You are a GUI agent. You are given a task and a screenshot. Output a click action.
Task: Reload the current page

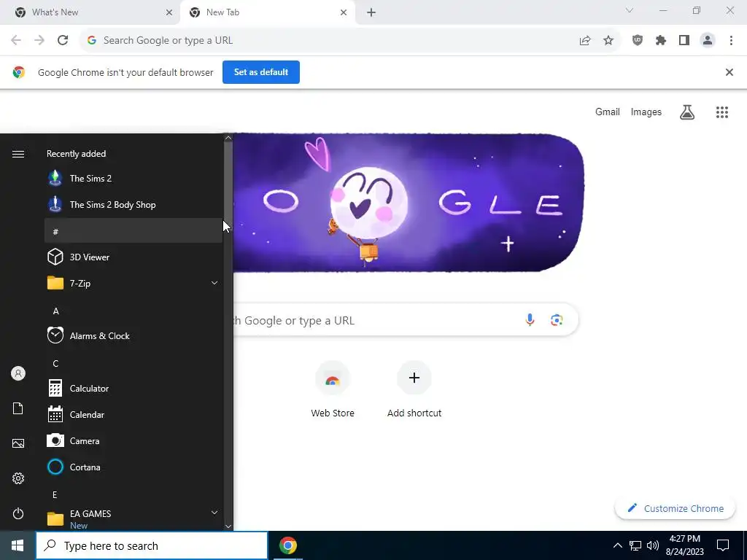tap(63, 41)
